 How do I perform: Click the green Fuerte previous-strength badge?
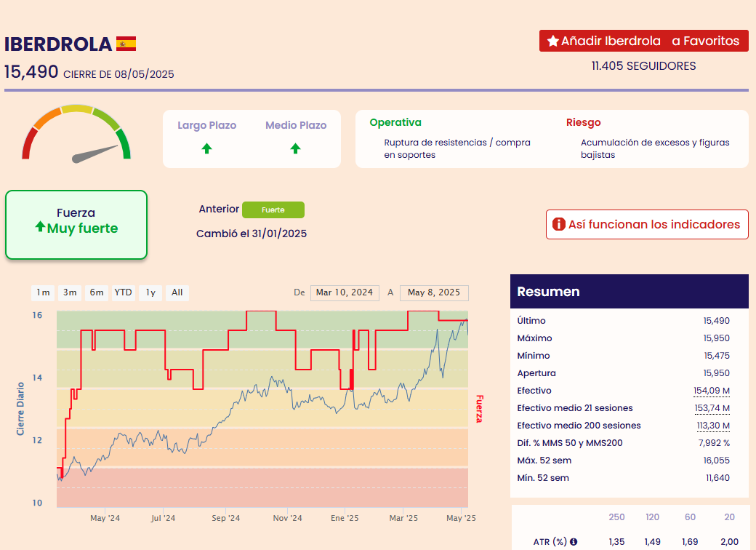(273, 210)
